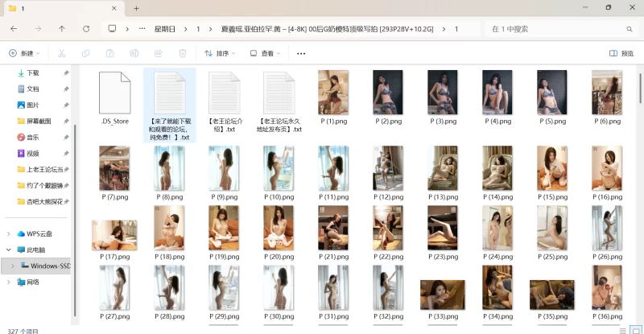Image resolution: width=644 pixels, height=334 pixels.
Task: Go back to the previous folder
Action: 14,29
